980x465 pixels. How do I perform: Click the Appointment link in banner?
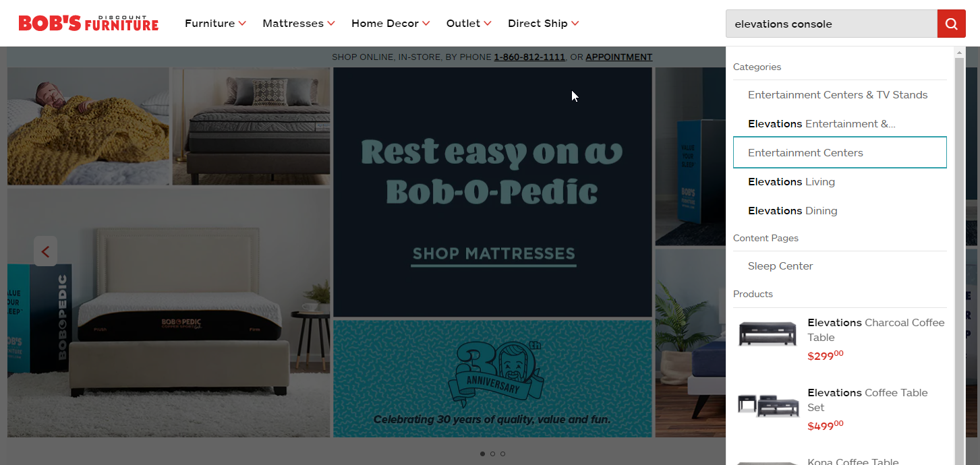pos(619,57)
